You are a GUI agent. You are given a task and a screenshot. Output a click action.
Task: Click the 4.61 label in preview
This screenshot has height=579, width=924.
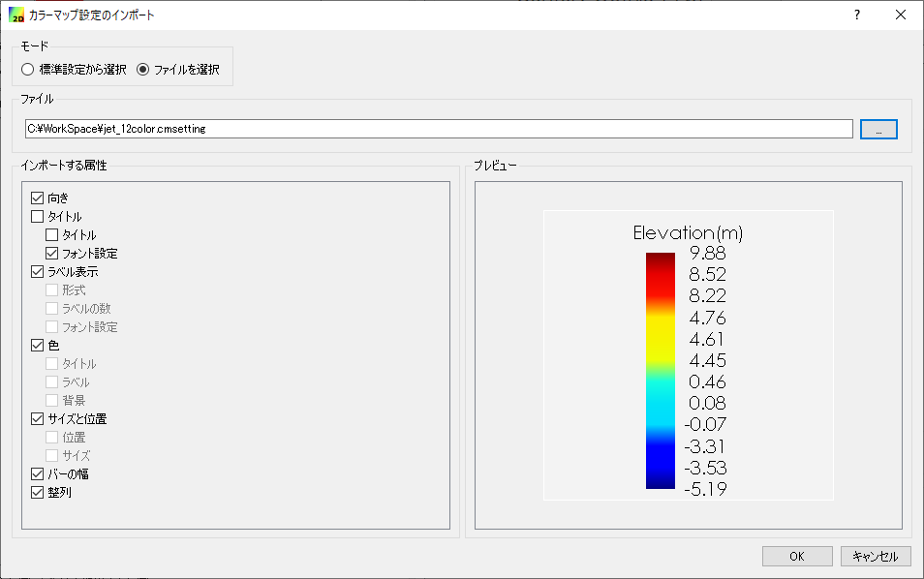(x=706, y=339)
